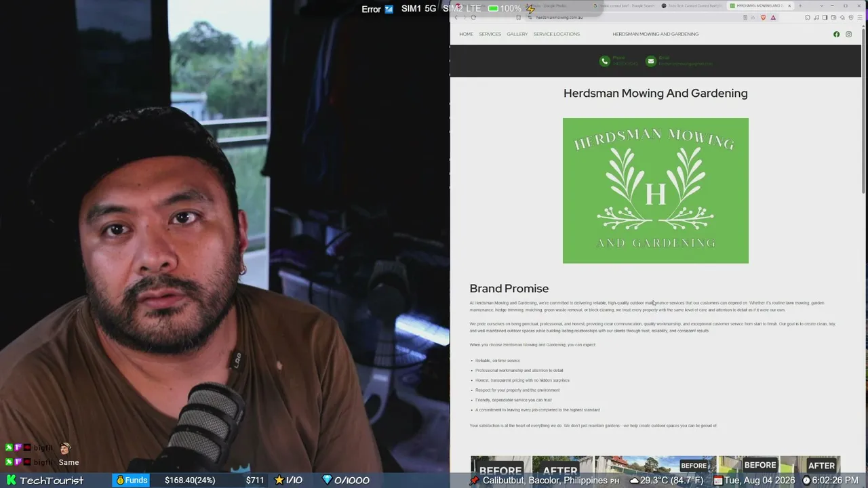Click the Herdsman Mowing And Gardening page heading
Image resolution: width=868 pixels, height=488 pixels.
656,94
